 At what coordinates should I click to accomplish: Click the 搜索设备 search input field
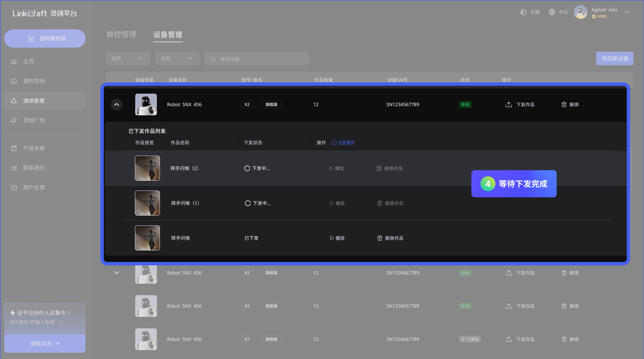click(257, 59)
